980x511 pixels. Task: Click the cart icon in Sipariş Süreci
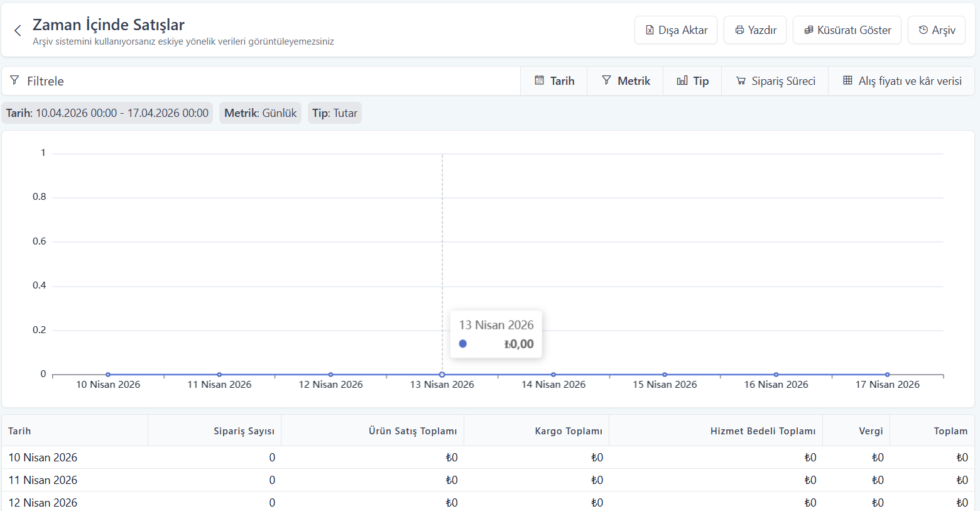[x=741, y=80]
